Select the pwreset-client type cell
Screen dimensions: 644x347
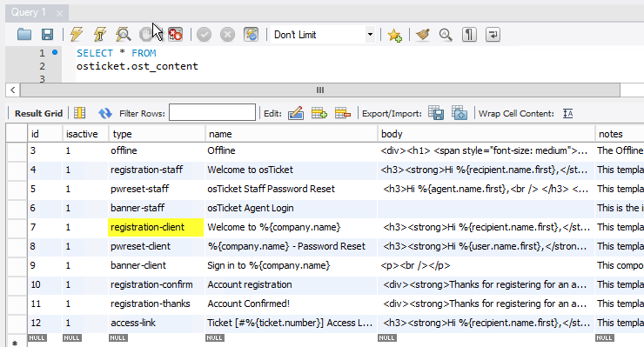click(157, 246)
